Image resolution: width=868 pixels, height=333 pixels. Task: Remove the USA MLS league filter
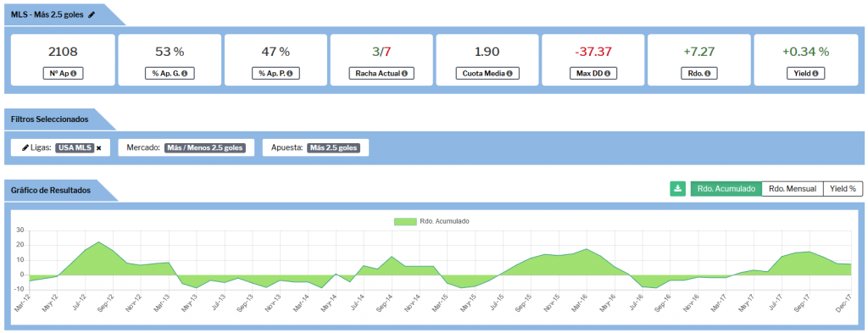[x=98, y=148]
